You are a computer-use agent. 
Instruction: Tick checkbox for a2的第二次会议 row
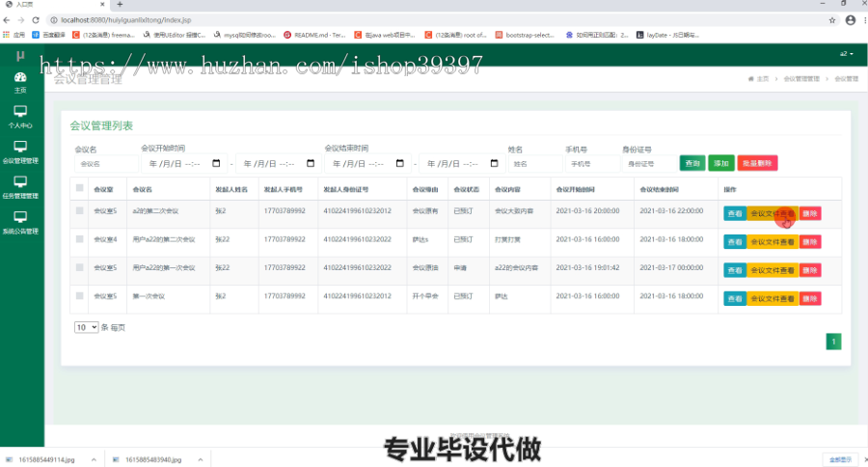tap(80, 210)
